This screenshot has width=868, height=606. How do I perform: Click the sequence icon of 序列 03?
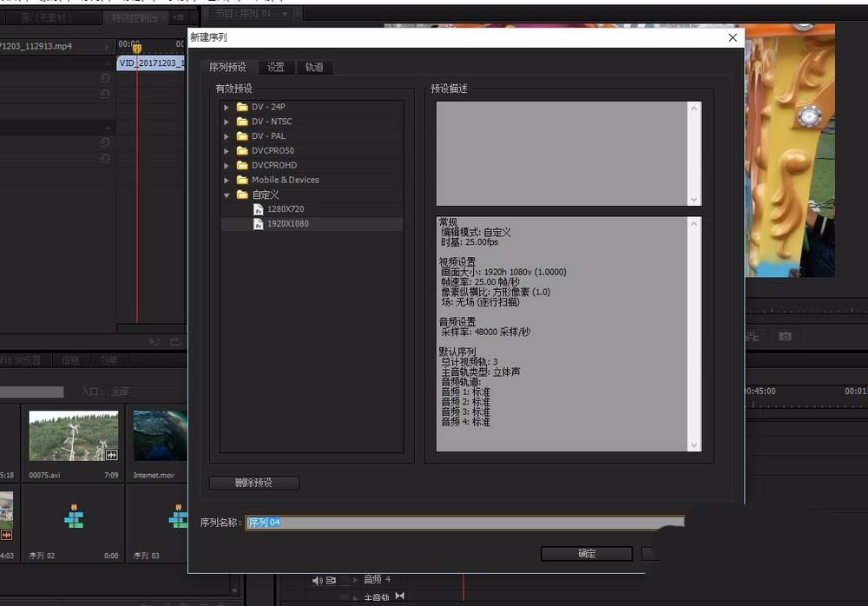179,516
